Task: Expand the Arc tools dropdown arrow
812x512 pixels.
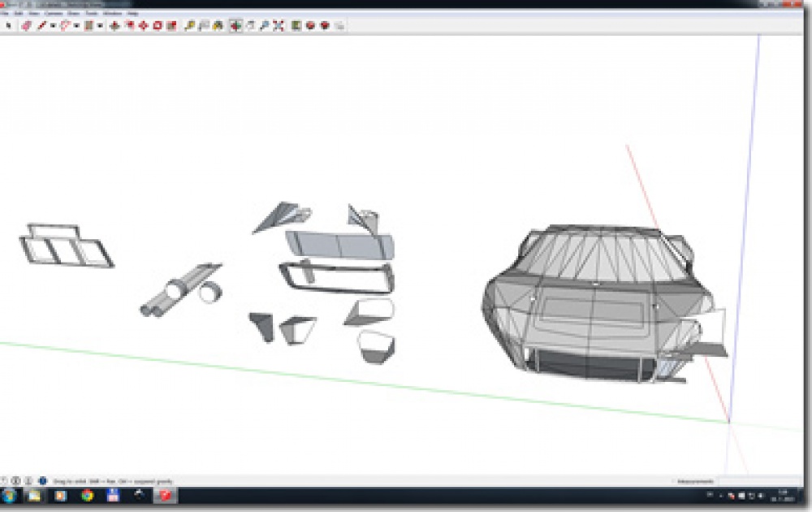Action: [x=76, y=25]
